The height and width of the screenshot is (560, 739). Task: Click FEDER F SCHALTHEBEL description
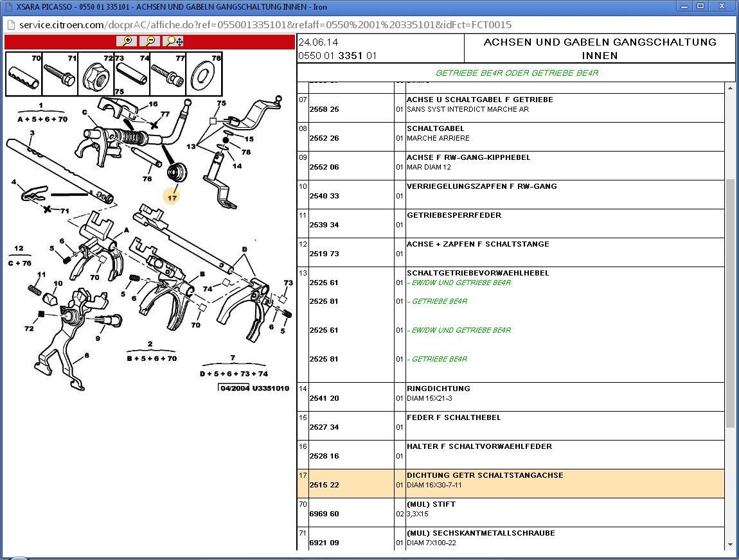pos(454,417)
